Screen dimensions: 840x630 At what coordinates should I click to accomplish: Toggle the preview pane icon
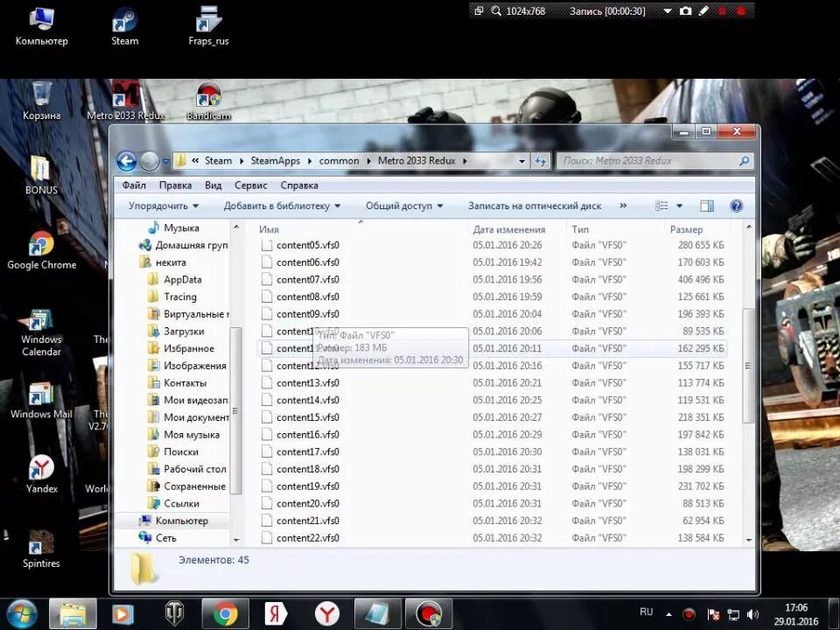click(707, 206)
